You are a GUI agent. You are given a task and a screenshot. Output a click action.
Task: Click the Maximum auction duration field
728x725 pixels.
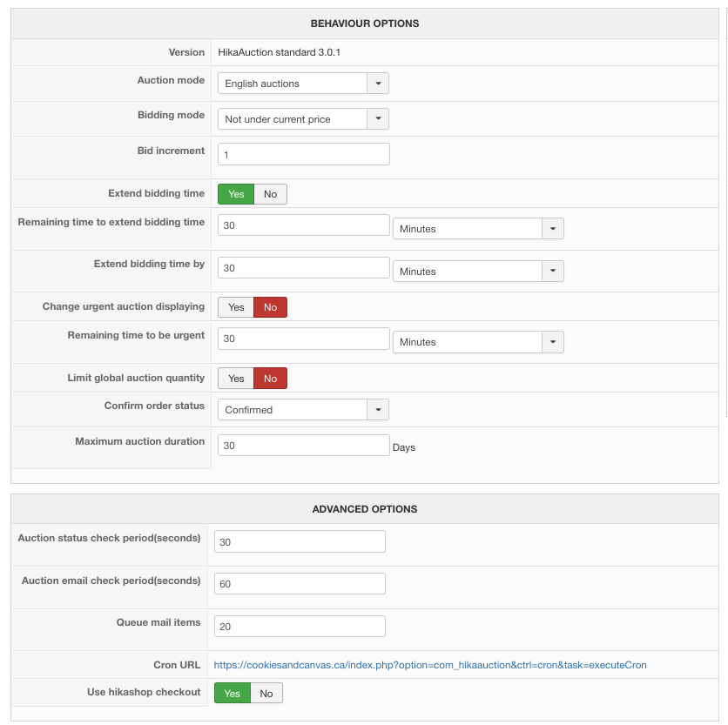[303, 446]
